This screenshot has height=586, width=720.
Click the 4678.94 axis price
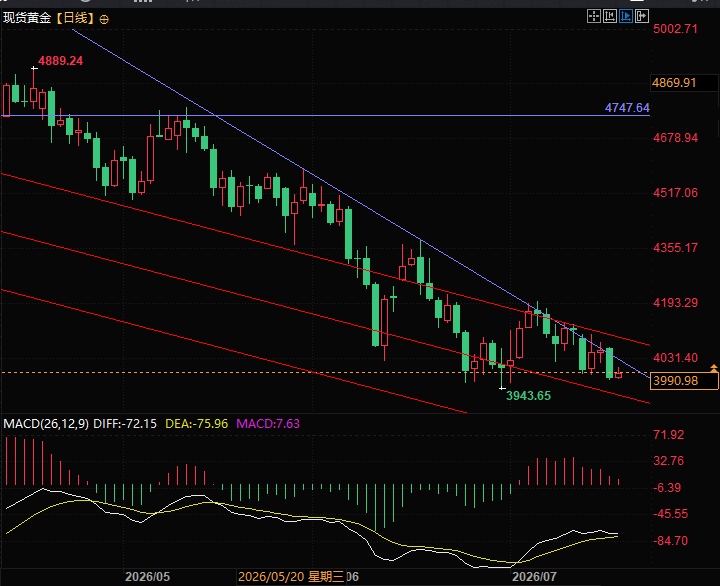(x=675, y=138)
